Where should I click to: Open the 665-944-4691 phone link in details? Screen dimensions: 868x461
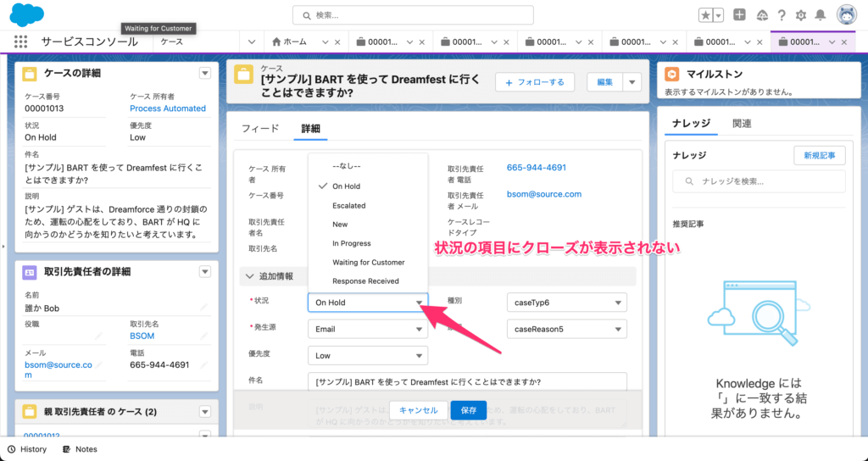click(x=537, y=168)
